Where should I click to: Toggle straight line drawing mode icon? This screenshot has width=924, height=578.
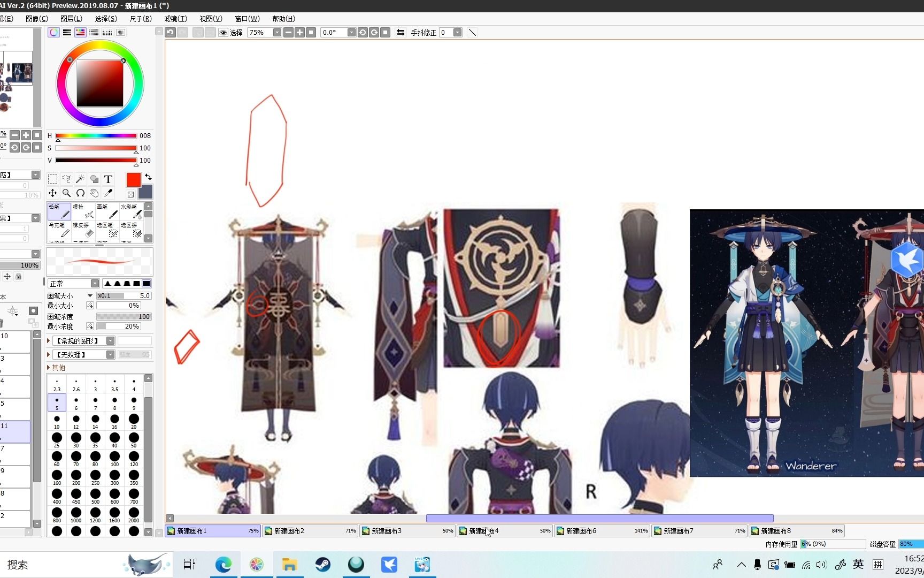(x=472, y=32)
